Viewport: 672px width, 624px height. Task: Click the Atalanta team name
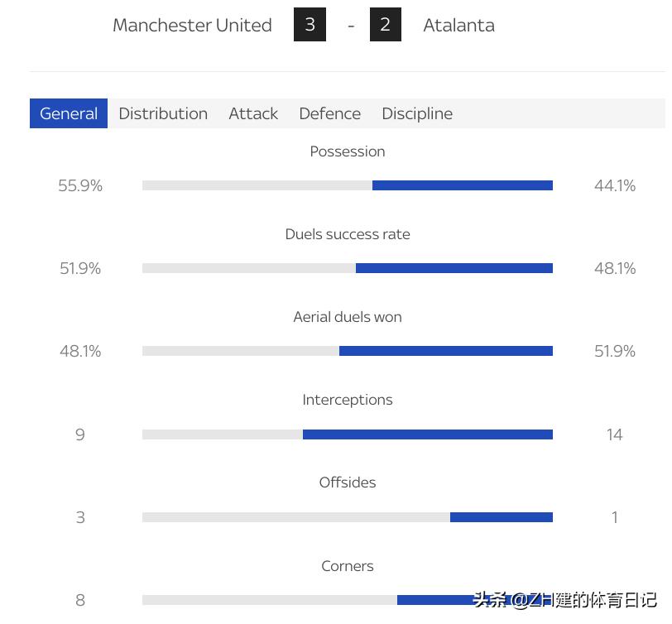click(x=458, y=25)
